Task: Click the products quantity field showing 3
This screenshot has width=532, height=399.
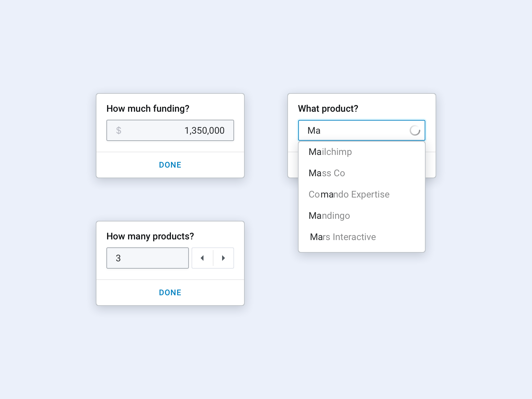Action: click(x=148, y=258)
